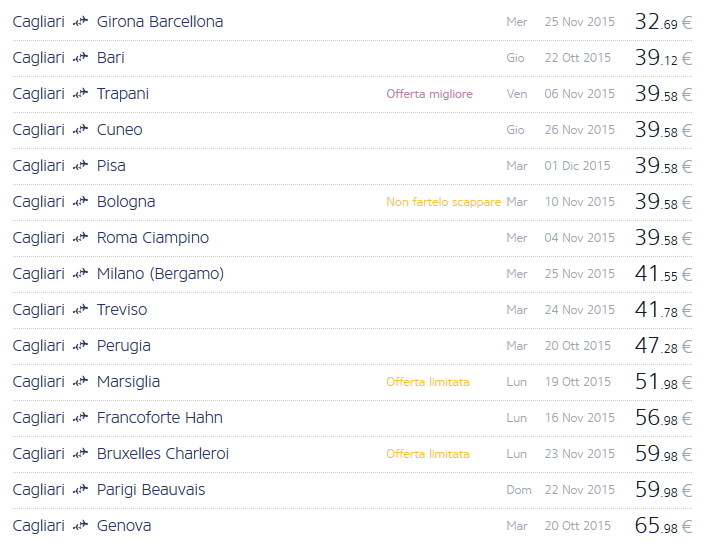The height and width of the screenshot is (543, 702).
Task: Click the plane icon beside Cuneo
Action: click(x=81, y=130)
